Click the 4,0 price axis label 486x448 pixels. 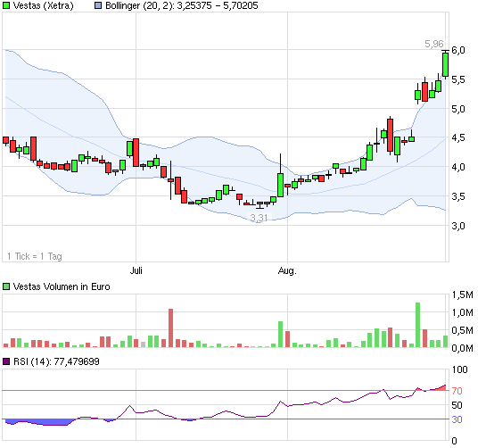[458, 167]
